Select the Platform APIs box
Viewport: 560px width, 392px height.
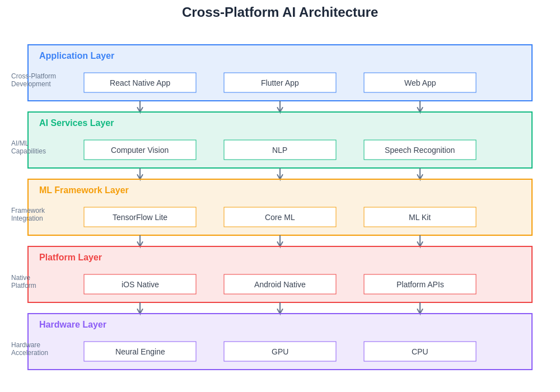coord(420,284)
